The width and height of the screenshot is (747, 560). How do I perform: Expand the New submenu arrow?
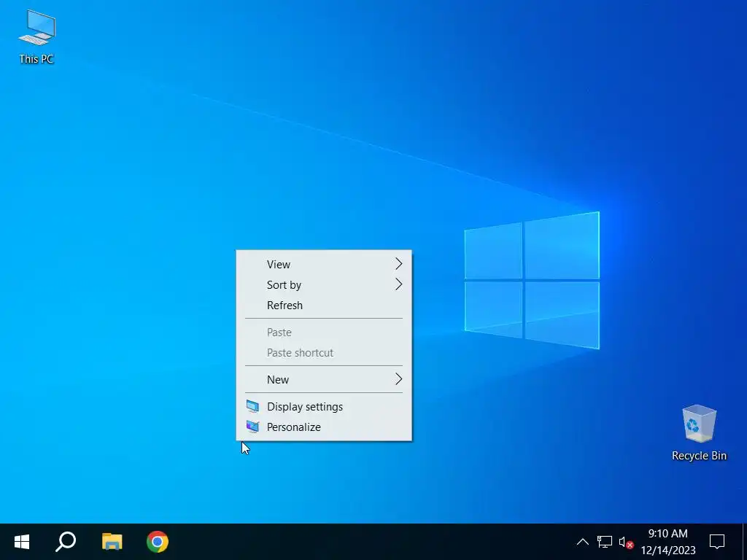(399, 379)
